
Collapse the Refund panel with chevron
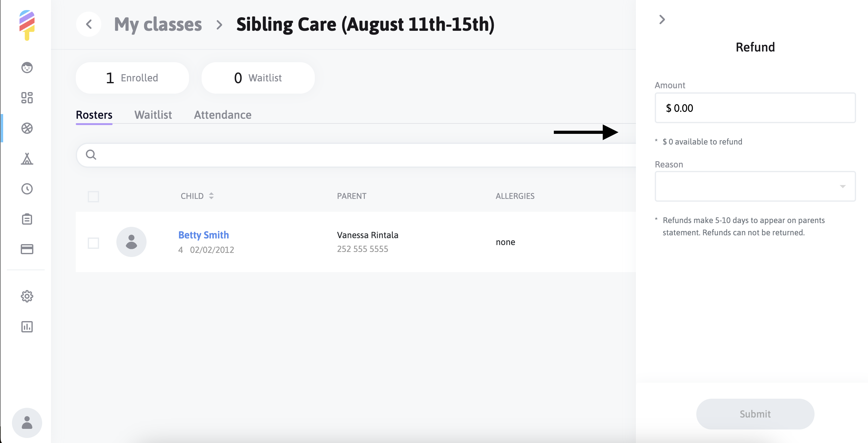tap(662, 19)
